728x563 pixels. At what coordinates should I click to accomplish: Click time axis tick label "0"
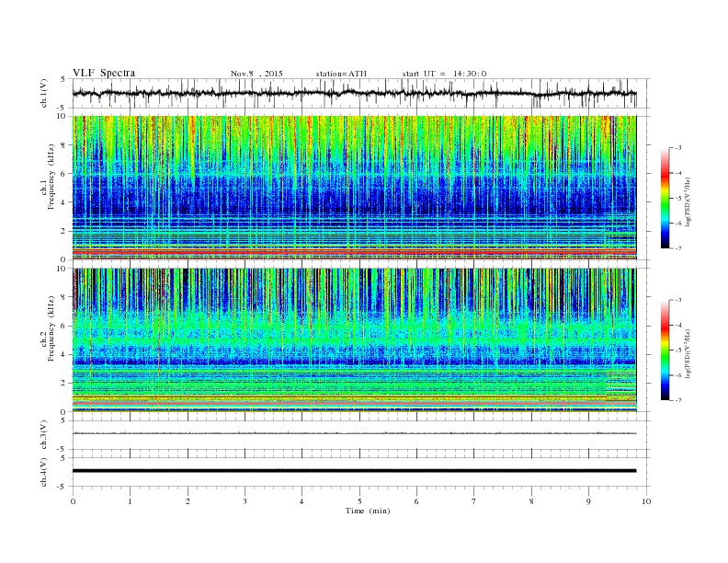tap(73, 501)
